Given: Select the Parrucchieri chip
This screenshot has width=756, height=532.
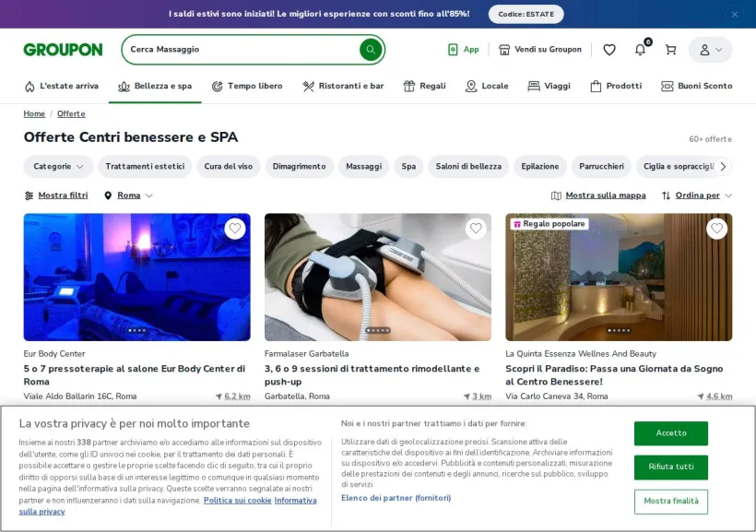Looking at the screenshot, I should 601,166.
